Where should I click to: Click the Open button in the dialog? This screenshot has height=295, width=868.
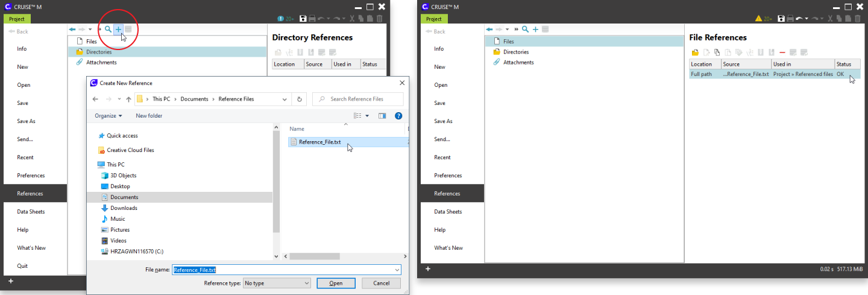tap(336, 283)
